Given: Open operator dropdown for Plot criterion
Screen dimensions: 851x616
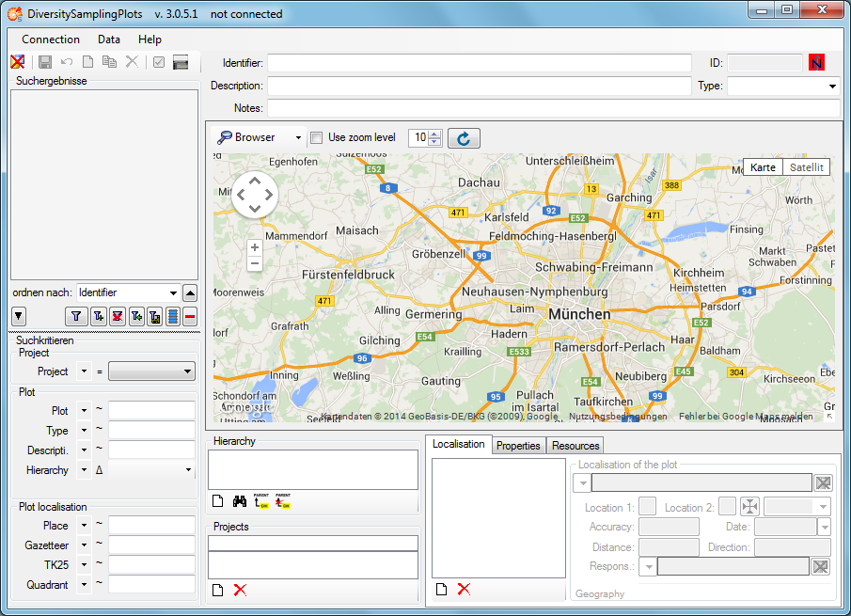Looking at the screenshot, I should (84, 411).
